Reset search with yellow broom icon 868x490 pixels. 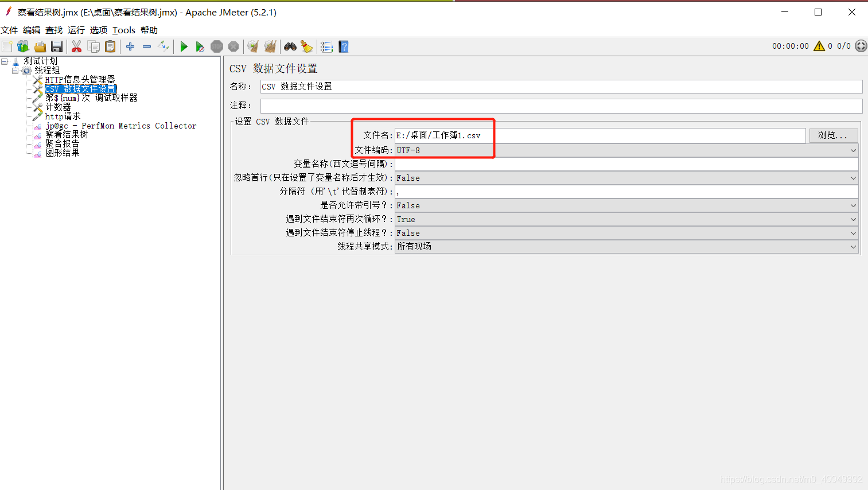click(307, 46)
